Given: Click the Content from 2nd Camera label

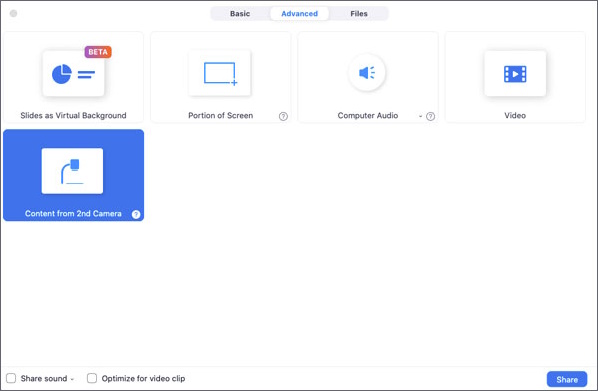Looking at the screenshot, I should coord(73,214).
